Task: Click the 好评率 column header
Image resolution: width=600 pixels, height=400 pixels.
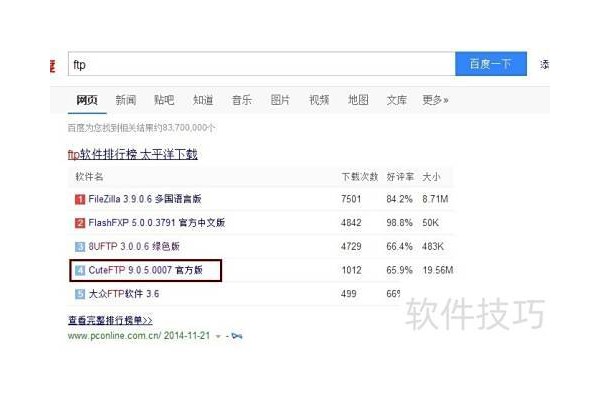Action: point(400,177)
